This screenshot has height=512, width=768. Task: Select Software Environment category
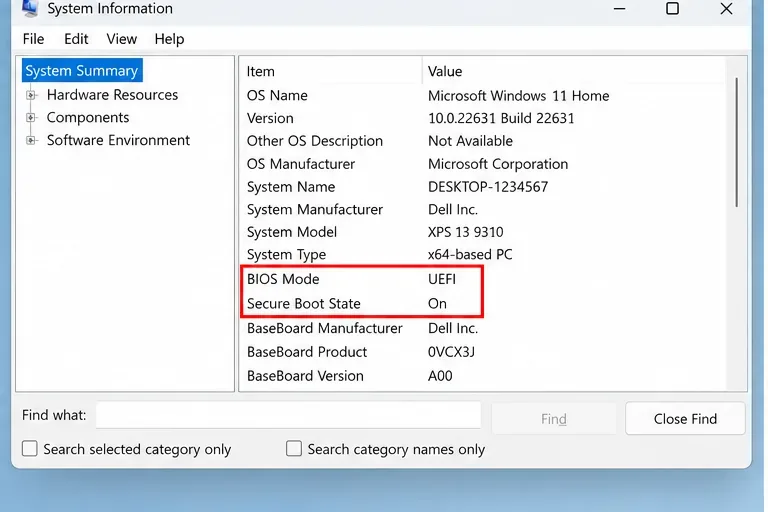click(118, 140)
